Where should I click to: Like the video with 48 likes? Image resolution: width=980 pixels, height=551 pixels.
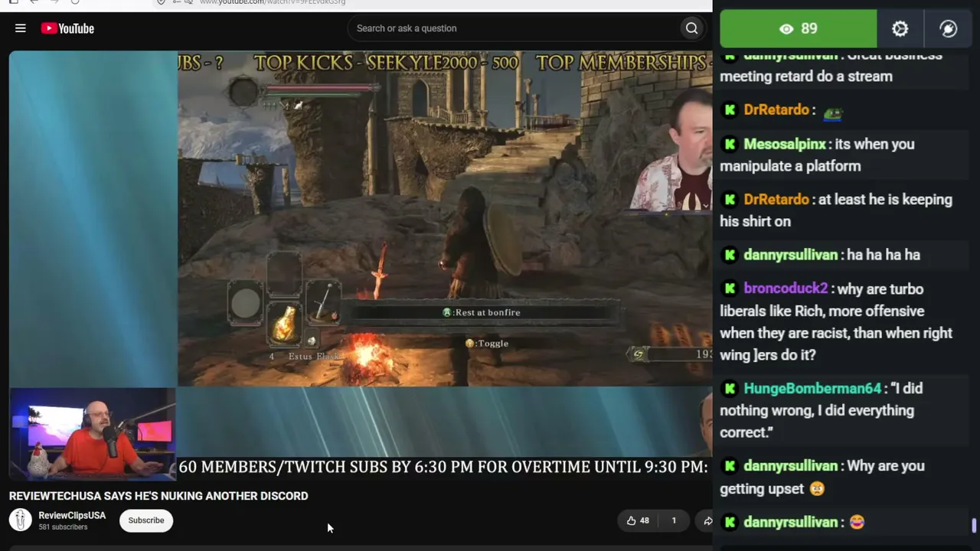(x=638, y=520)
